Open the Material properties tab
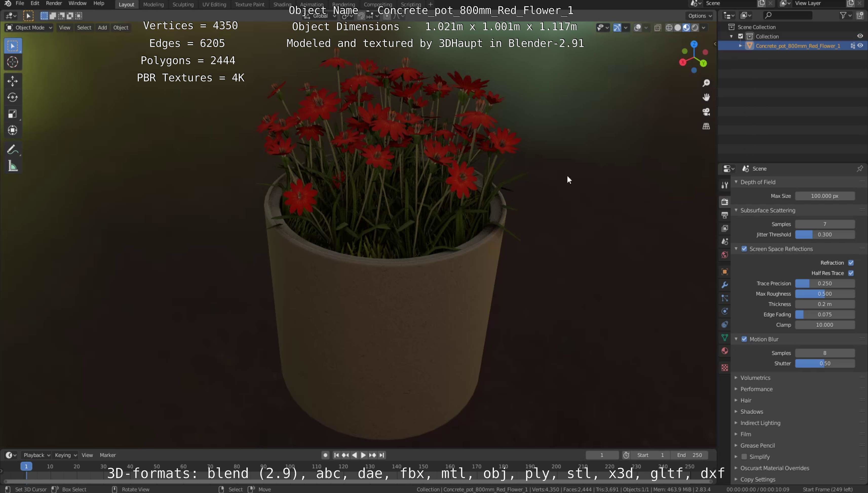 pyautogui.click(x=724, y=351)
